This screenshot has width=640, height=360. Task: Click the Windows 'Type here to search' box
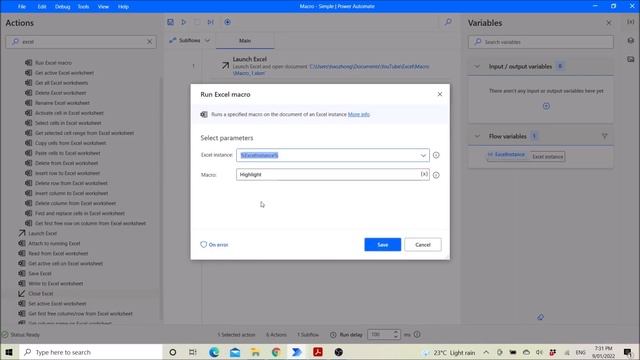(x=91, y=352)
